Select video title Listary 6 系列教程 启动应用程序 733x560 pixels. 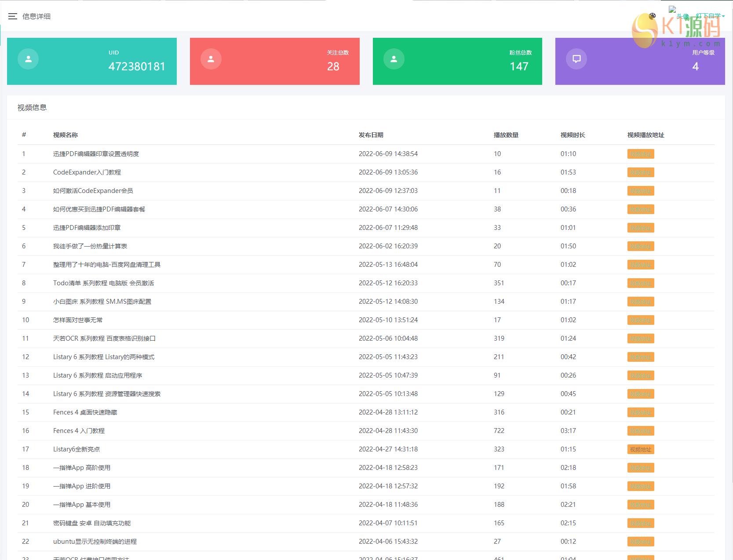point(98,375)
